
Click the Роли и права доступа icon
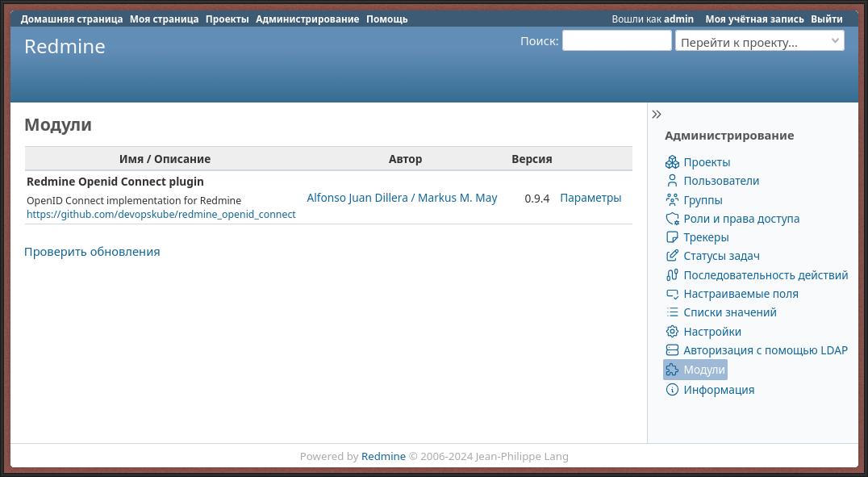click(672, 219)
